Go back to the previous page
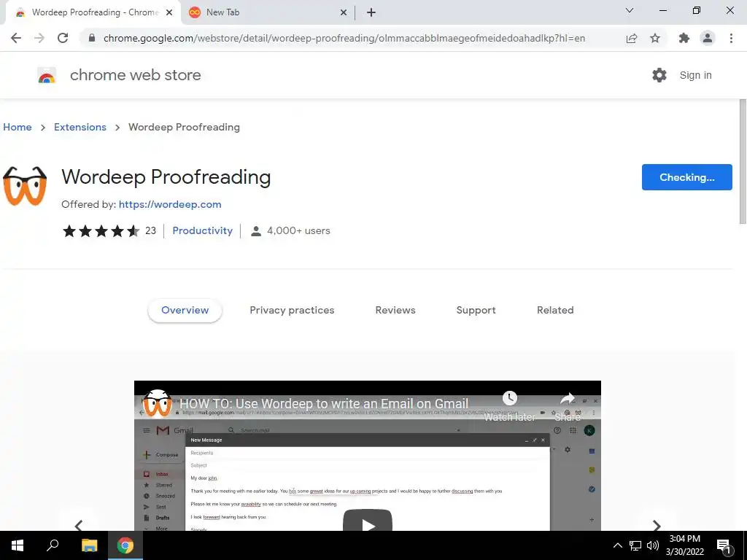This screenshot has height=560, width=747. click(x=16, y=38)
